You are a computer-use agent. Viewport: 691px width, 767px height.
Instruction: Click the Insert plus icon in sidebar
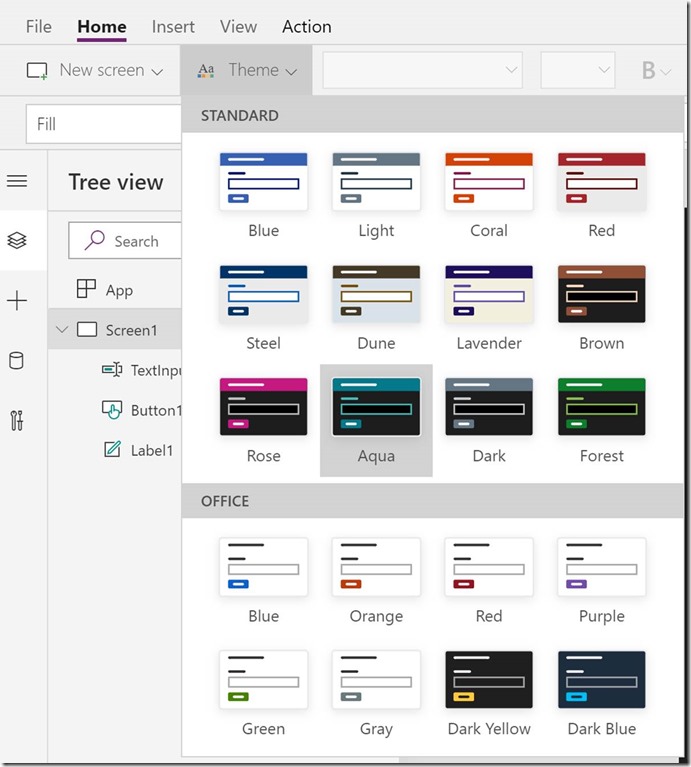17,301
